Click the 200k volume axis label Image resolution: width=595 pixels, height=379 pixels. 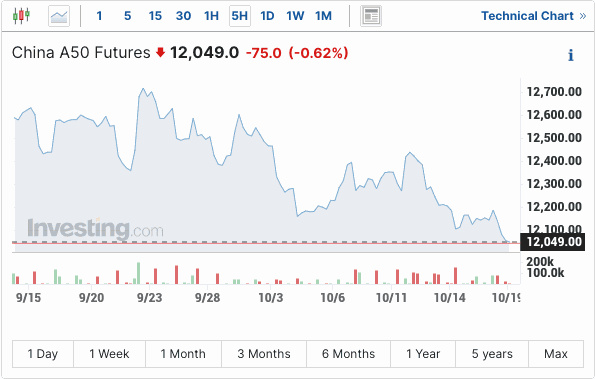coord(540,262)
